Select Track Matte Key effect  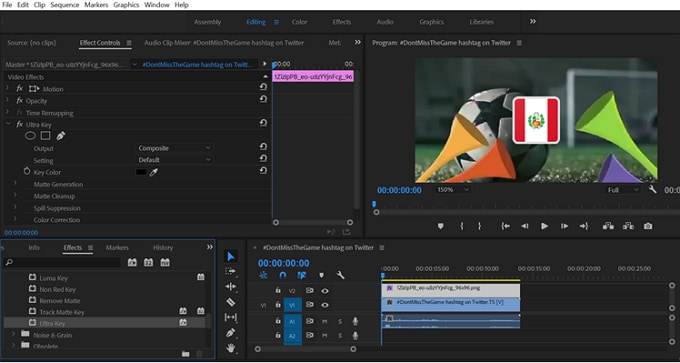tap(62, 312)
